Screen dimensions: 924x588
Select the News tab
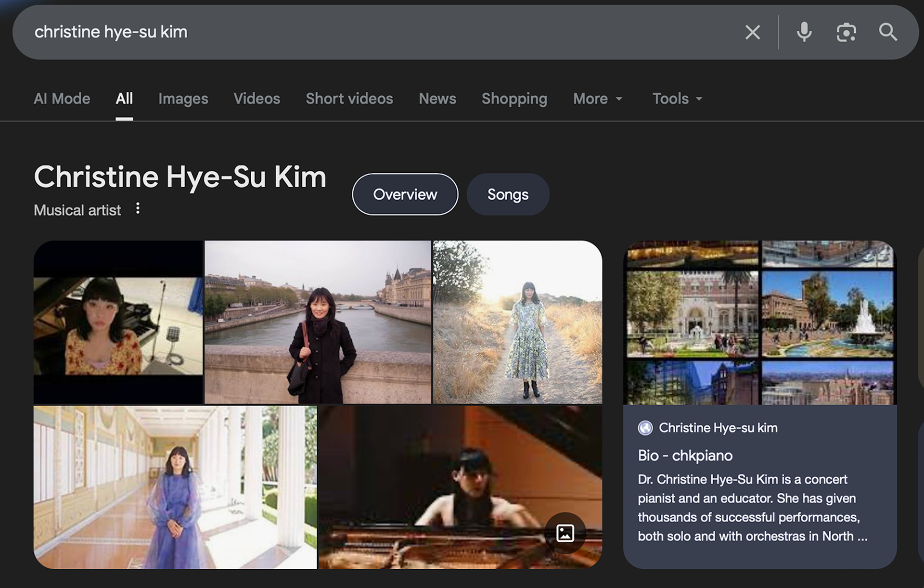click(x=437, y=99)
